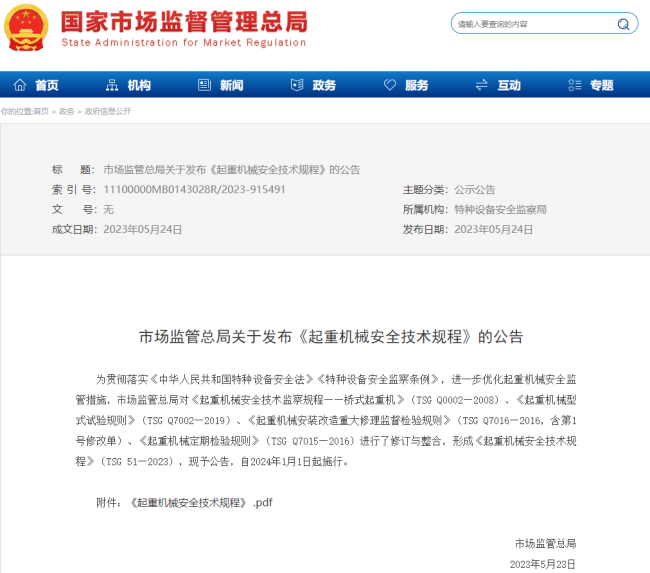
Task: Click the home house icon in navigation
Action: 20,85
